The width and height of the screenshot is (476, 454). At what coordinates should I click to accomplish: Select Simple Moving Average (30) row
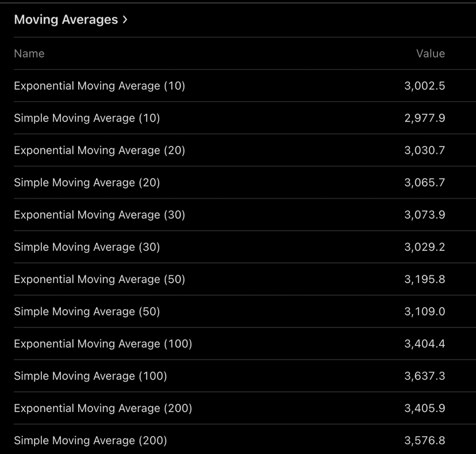pyautogui.click(x=87, y=247)
